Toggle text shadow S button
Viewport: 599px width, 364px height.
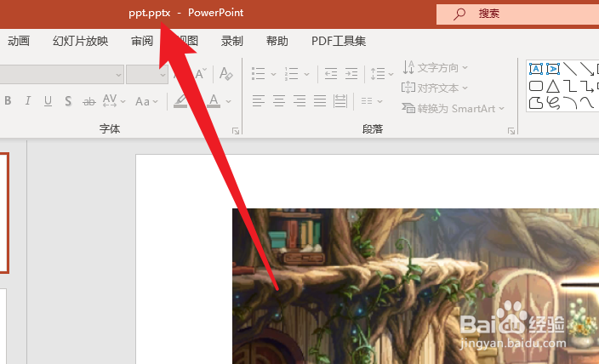(x=68, y=101)
